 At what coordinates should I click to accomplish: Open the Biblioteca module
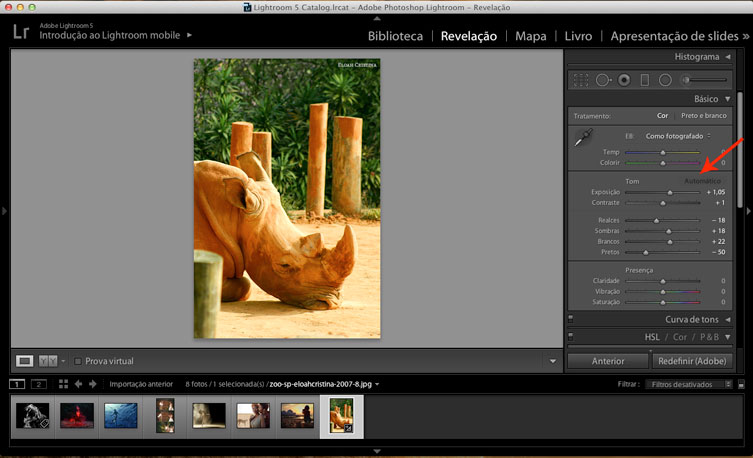click(x=395, y=36)
